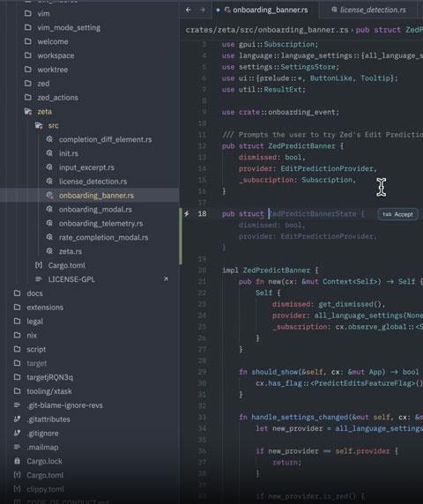The width and height of the screenshot is (423, 504).
Task: Accept the edit prediction with tab Accept button
Action: (x=398, y=214)
